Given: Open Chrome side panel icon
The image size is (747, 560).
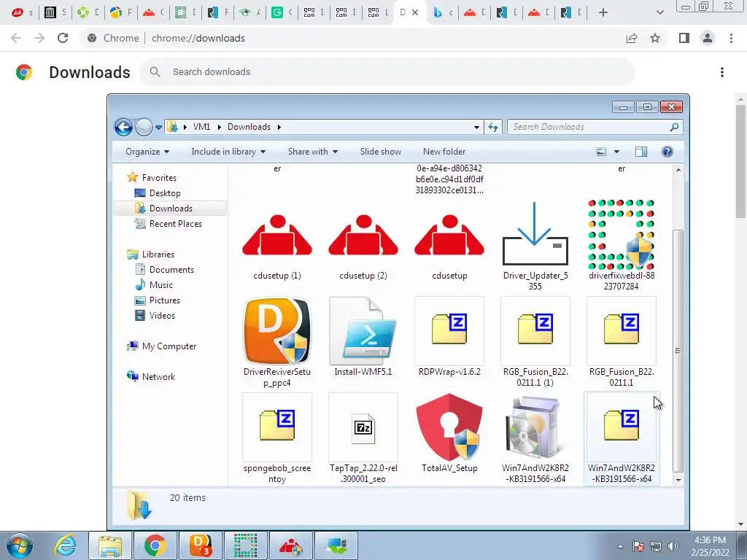Looking at the screenshot, I should 684,38.
